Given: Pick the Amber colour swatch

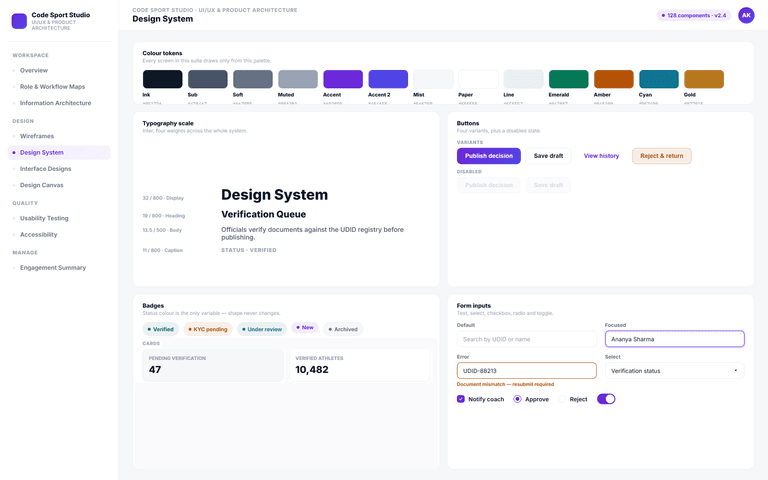Looking at the screenshot, I should click(x=614, y=79).
